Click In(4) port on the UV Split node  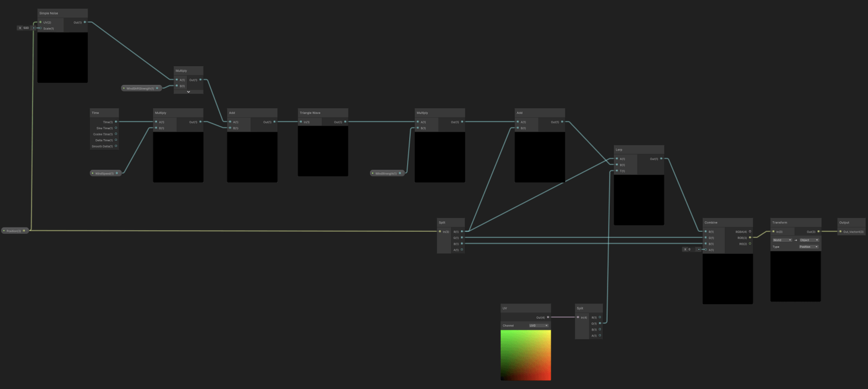pos(578,317)
